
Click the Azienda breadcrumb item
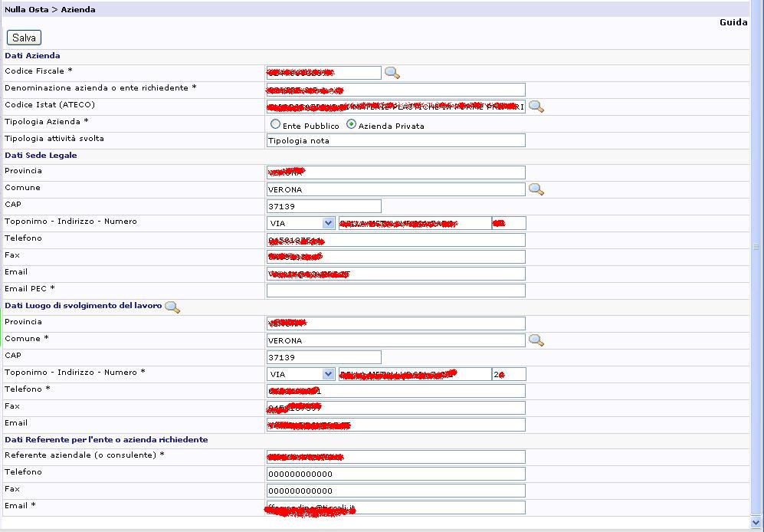click(78, 9)
